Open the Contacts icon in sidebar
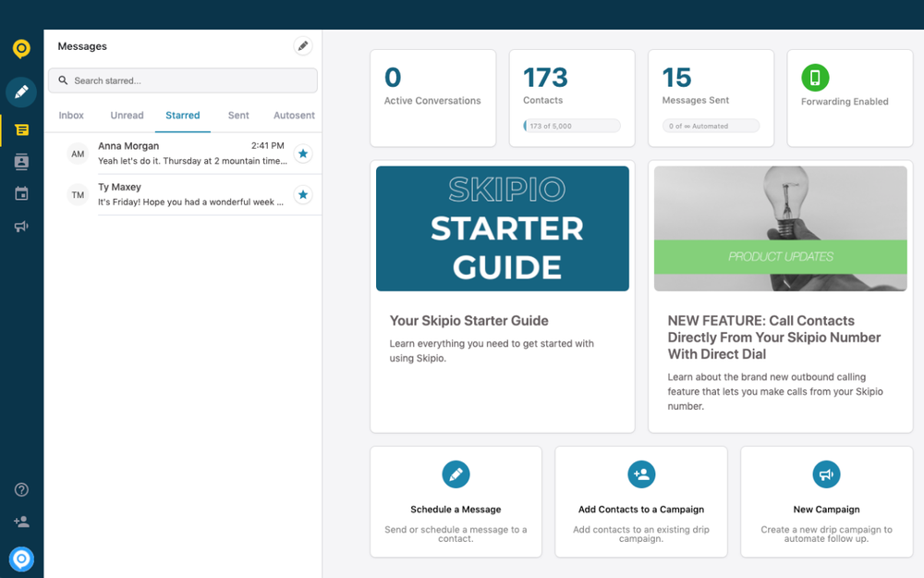This screenshot has width=924, height=578. [x=22, y=162]
